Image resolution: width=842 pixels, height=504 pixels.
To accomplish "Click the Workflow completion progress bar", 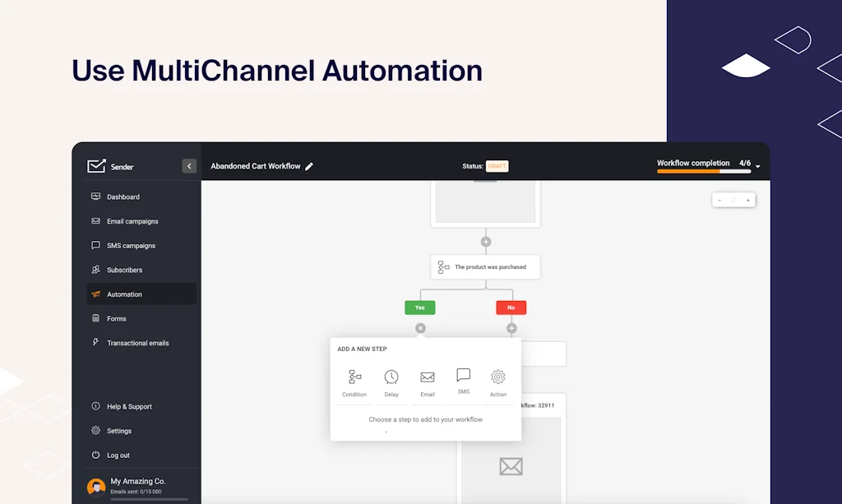I will coord(704,171).
